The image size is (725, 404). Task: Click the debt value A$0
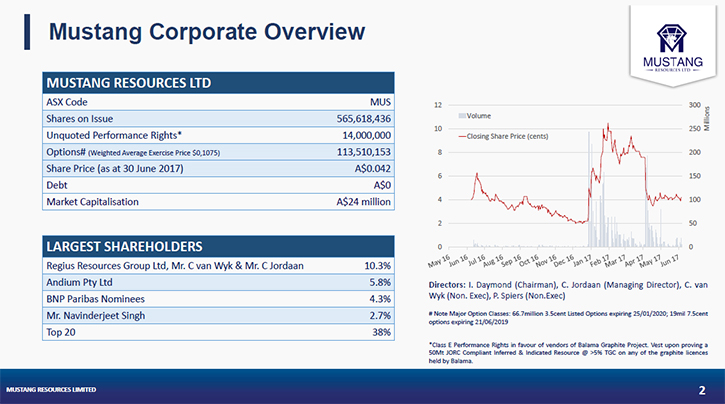[x=382, y=185]
